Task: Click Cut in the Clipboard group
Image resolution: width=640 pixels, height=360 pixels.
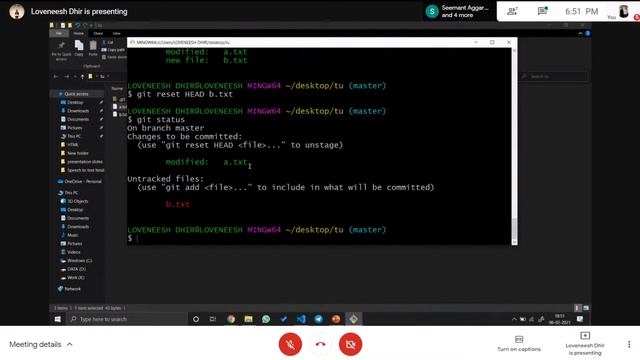Action: [108, 42]
